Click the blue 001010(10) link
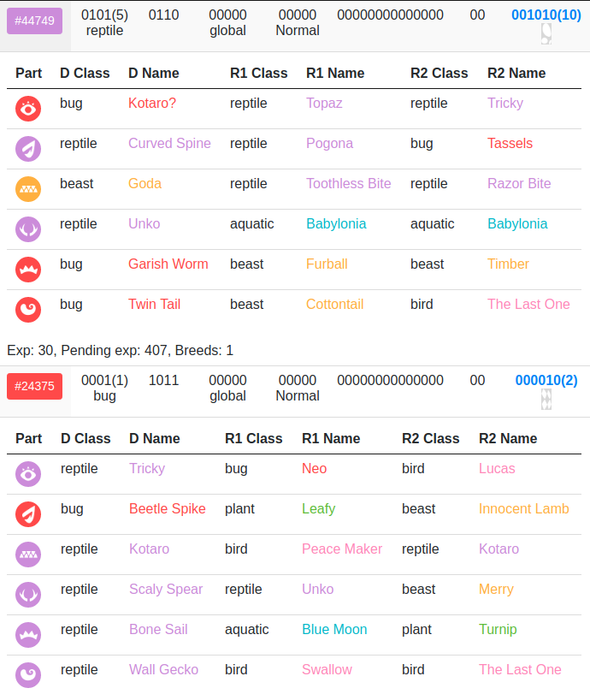 click(546, 15)
